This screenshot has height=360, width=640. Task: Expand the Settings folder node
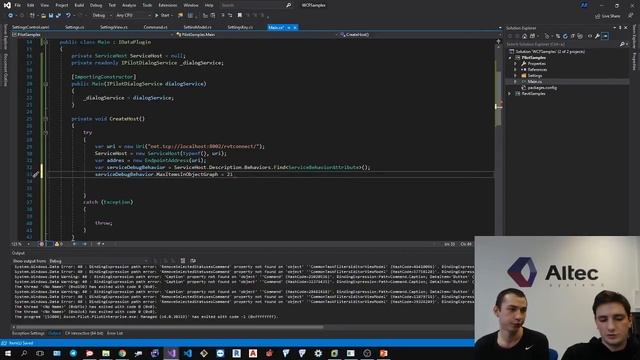[516, 76]
